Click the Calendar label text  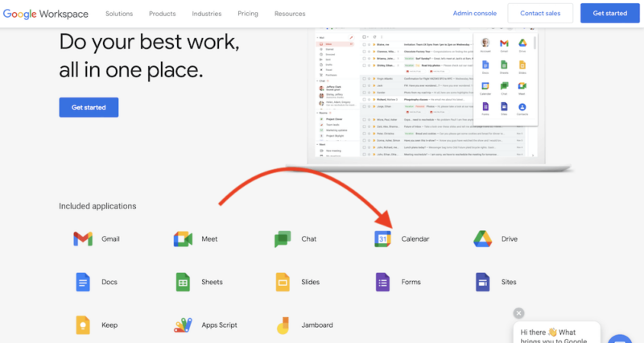point(415,238)
